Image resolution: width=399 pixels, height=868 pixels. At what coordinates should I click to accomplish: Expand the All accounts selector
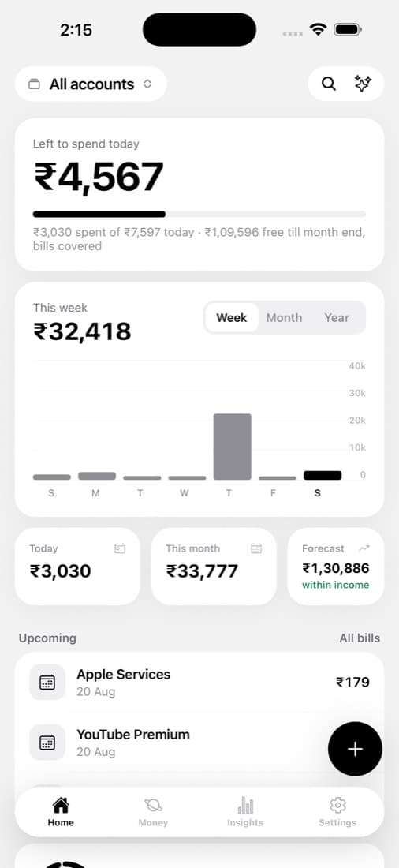pos(91,84)
